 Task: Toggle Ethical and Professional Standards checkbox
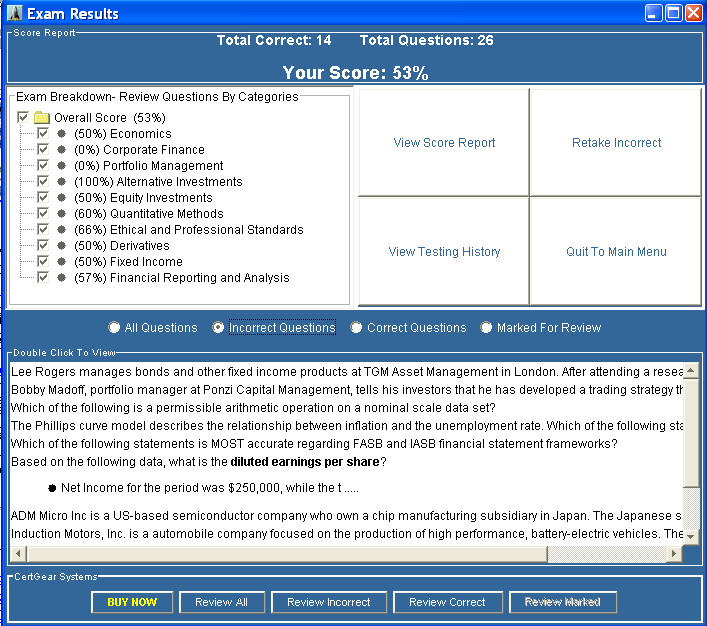click(43, 230)
